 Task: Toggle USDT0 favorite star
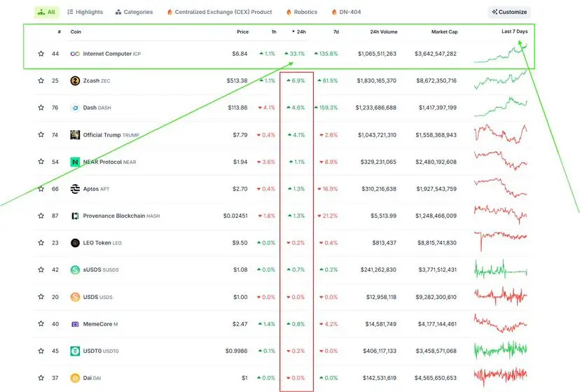(41, 351)
